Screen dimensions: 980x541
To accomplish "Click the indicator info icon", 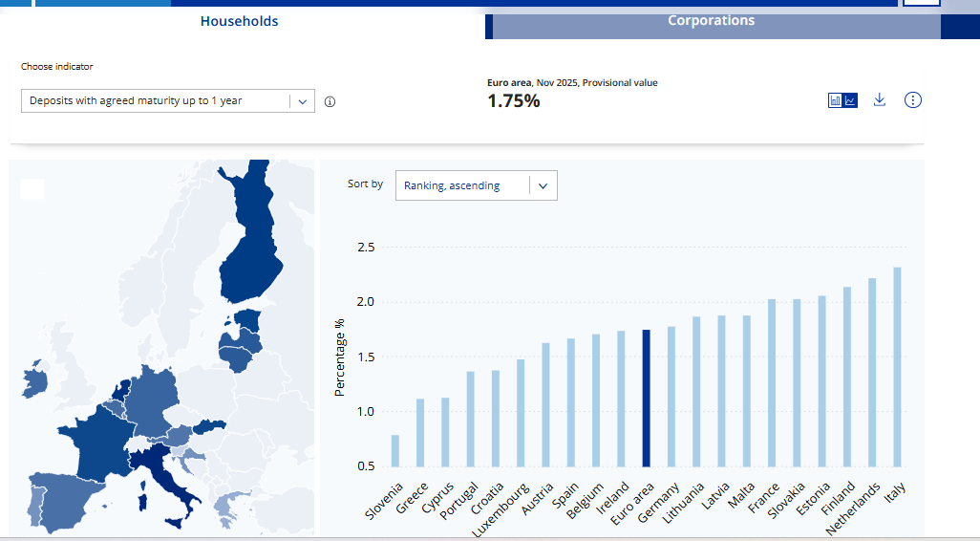I will pyautogui.click(x=330, y=101).
